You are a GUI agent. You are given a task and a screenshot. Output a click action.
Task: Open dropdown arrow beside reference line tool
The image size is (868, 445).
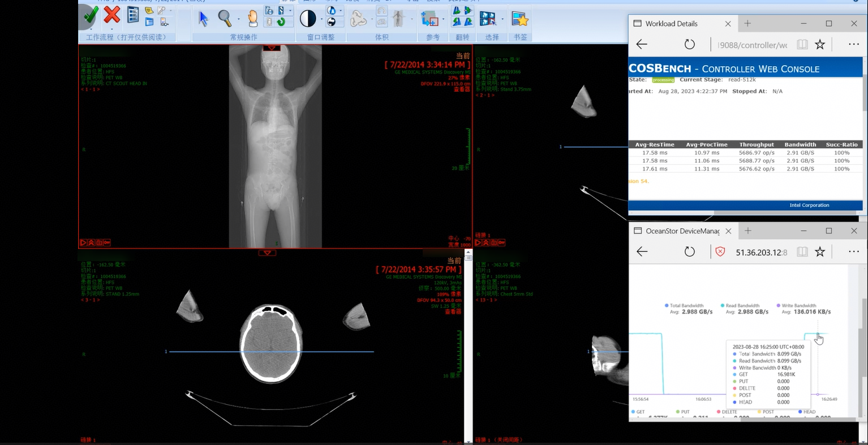click(443, 19)
